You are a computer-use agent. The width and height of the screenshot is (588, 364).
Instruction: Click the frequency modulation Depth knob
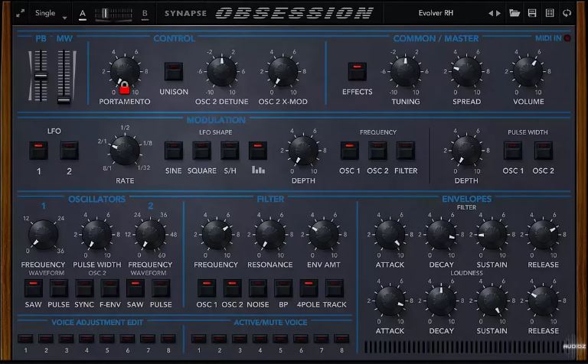(303, 150)
